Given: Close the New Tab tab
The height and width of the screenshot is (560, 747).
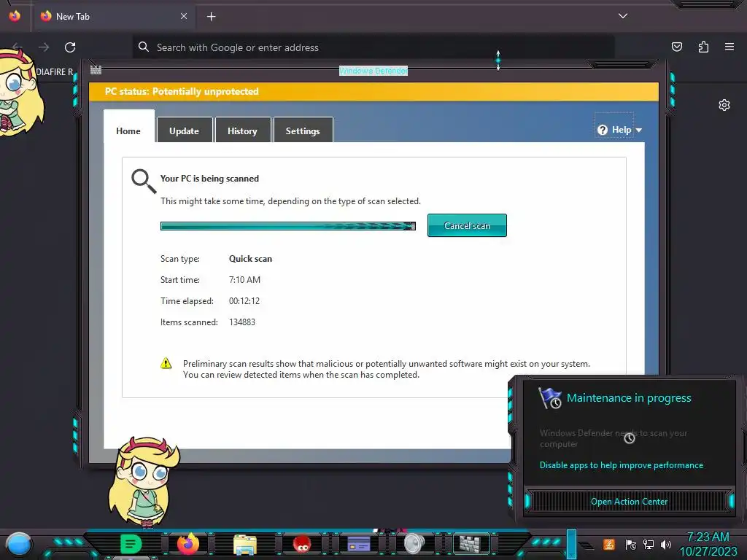Looking at the screenshot, I should point(184,16).
